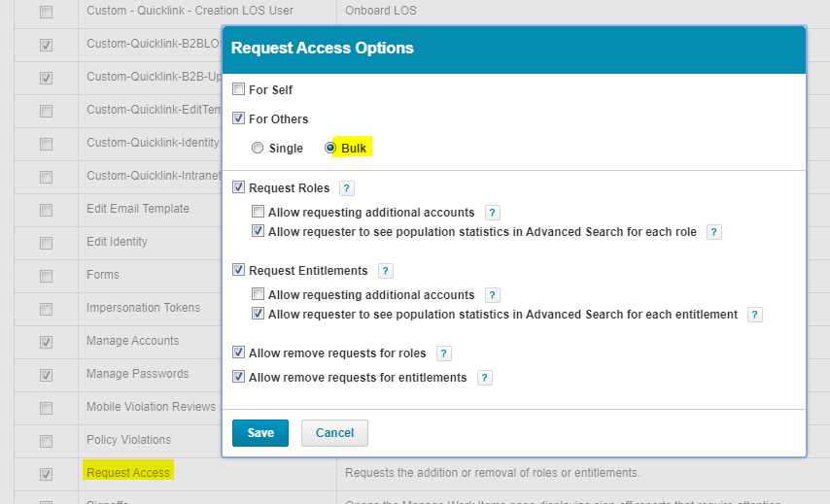Viewport: 830px width, 504px height.
Task: Show help for entitlement population statistics option
Action: [755, 315]
